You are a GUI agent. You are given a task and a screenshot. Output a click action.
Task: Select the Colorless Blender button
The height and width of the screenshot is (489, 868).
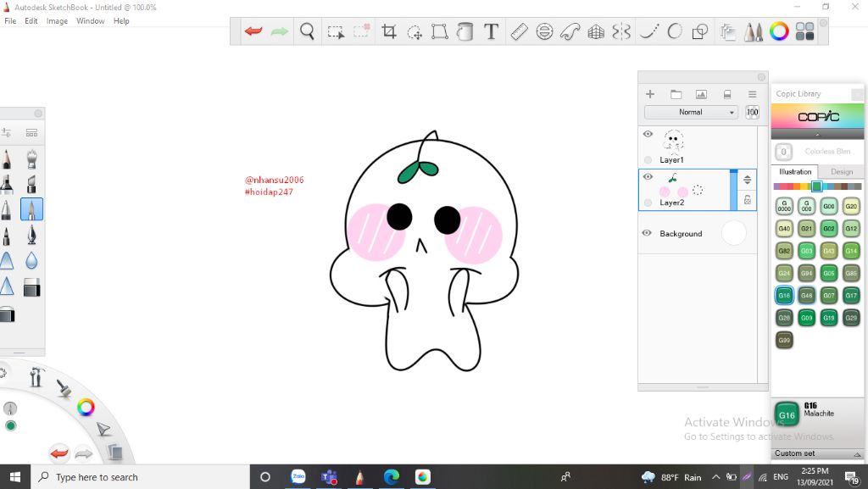coord(783,152)
